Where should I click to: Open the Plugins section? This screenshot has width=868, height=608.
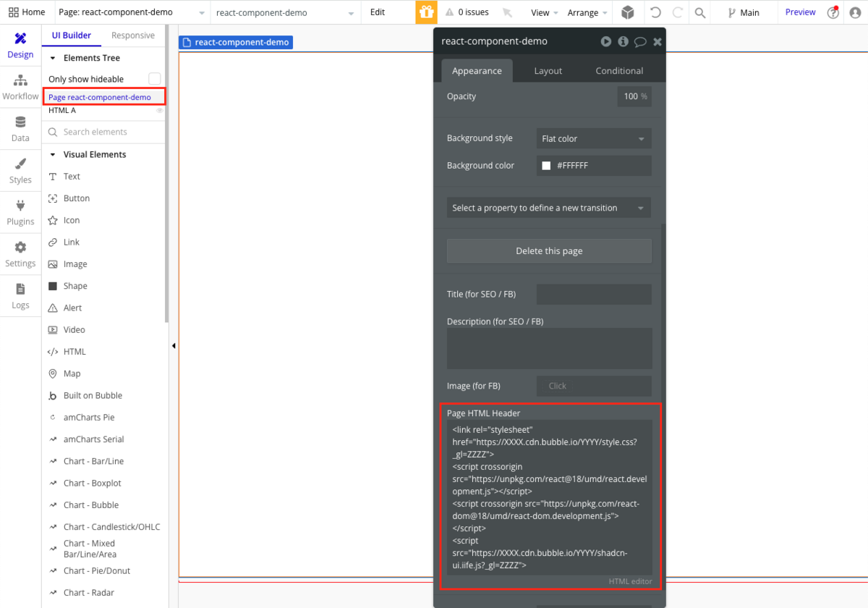tap(20, 214)
